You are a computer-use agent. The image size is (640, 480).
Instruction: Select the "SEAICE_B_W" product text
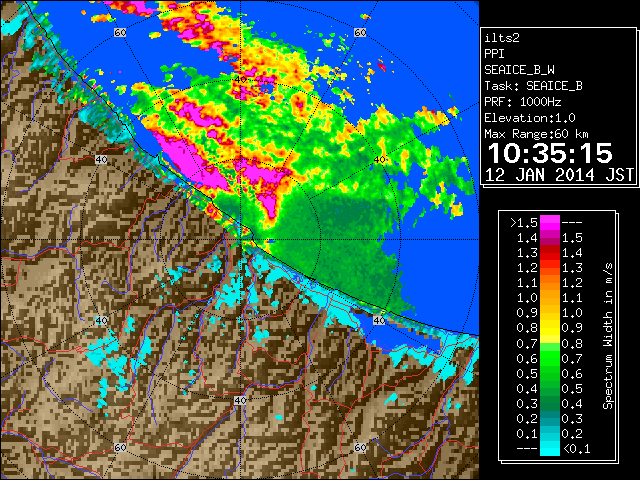[519, 70]
